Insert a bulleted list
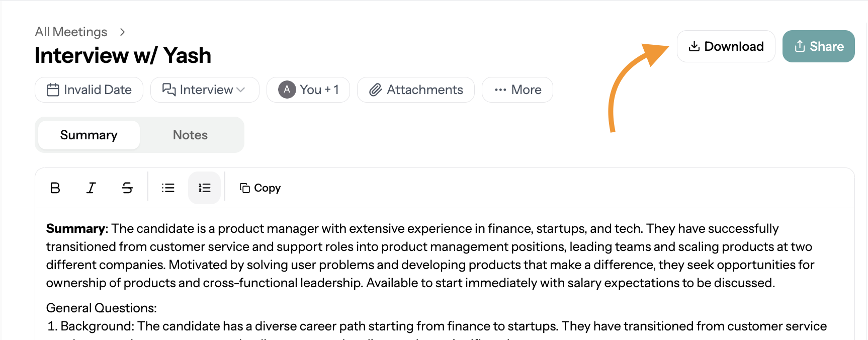868x340 pixels. (168, 188)
